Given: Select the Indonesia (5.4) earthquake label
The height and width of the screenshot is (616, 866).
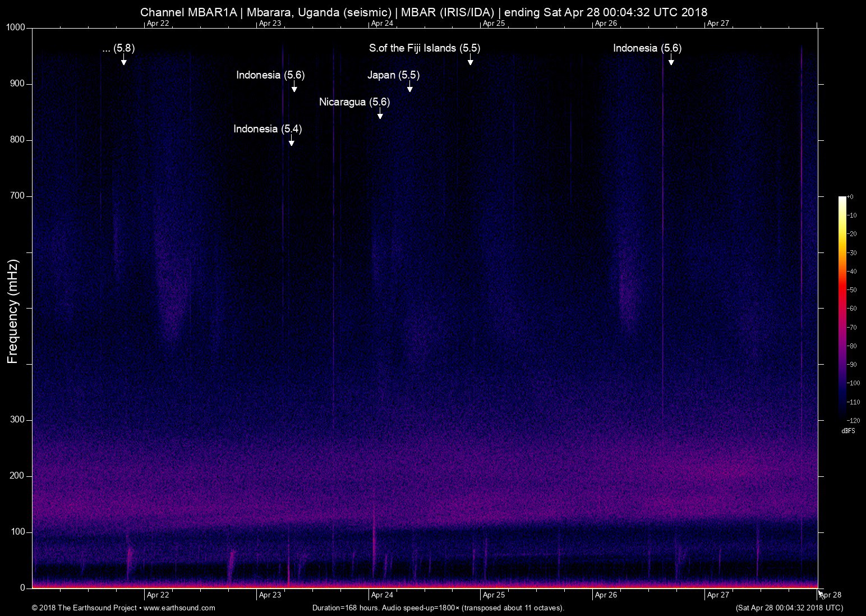Looking at the screenshot, I should click(x=268, y=129).
